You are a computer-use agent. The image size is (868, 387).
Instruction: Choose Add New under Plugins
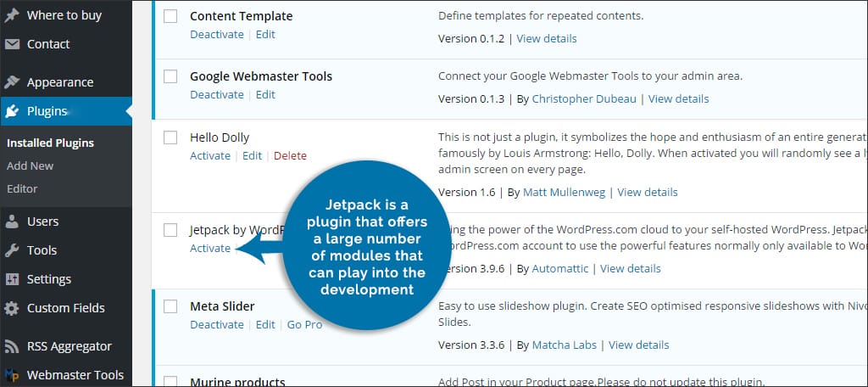pyautogui.click(x=30, y=165)
